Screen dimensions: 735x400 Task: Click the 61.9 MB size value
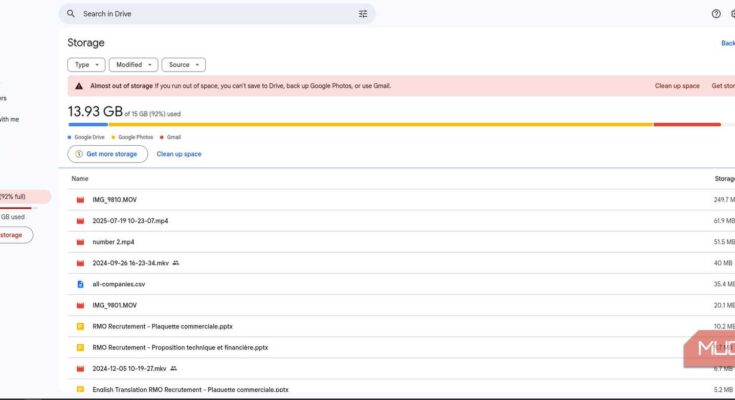724,221
